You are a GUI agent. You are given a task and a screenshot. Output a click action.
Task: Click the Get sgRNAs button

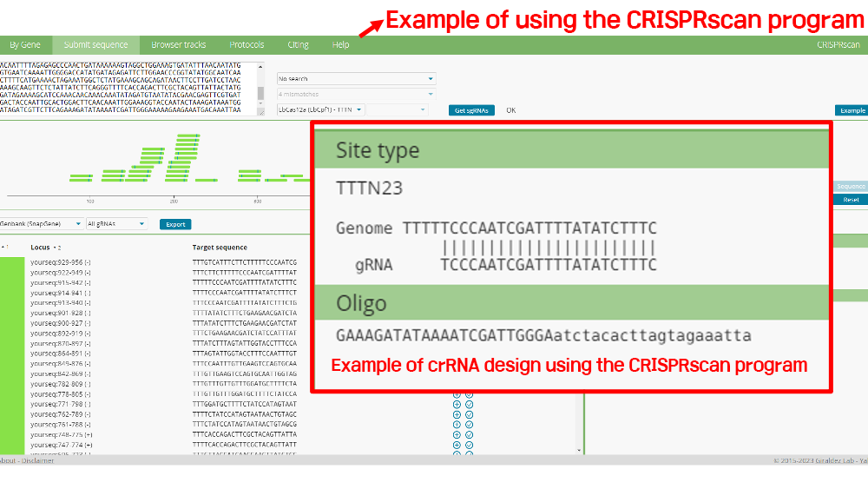[x=471, y=110]
